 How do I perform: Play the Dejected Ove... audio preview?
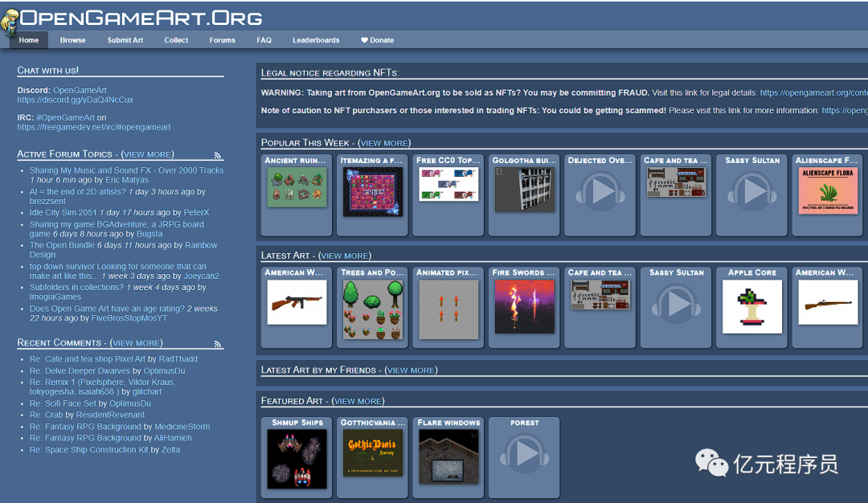(600, 191)
